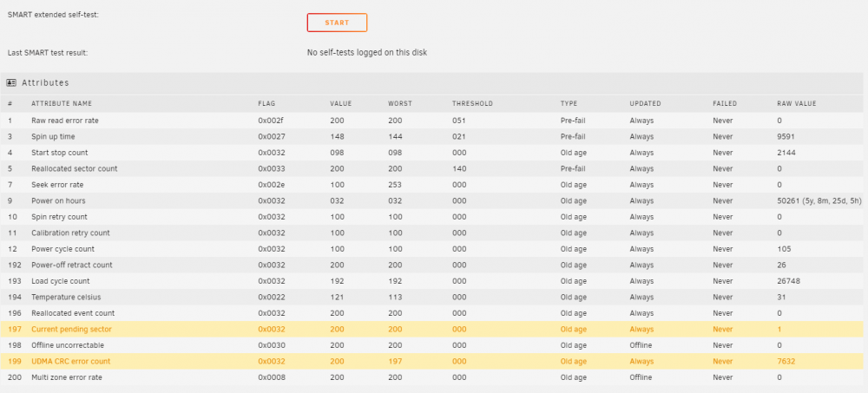
Task: Click raw value 31 for Temperature celsius
Action: (x=781, y=297)
